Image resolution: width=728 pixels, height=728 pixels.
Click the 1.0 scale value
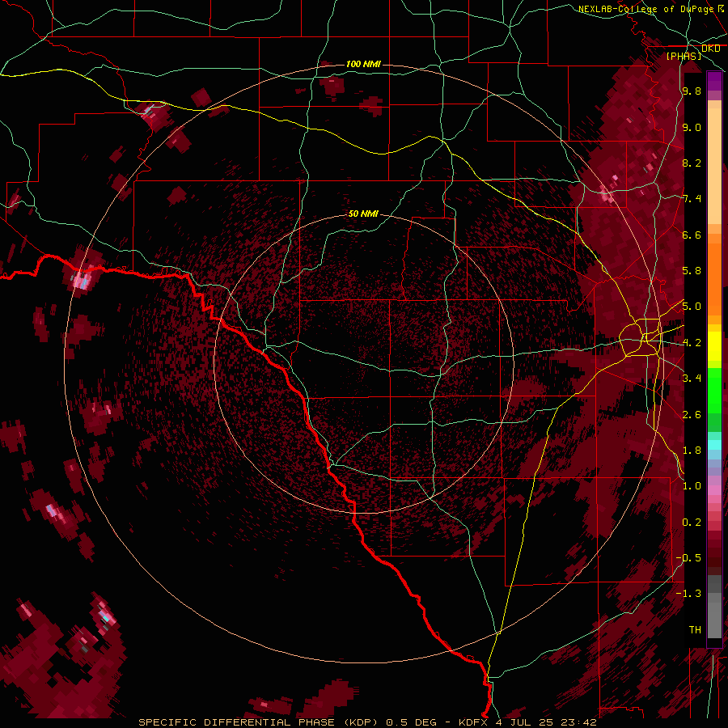tap(692, 486)
